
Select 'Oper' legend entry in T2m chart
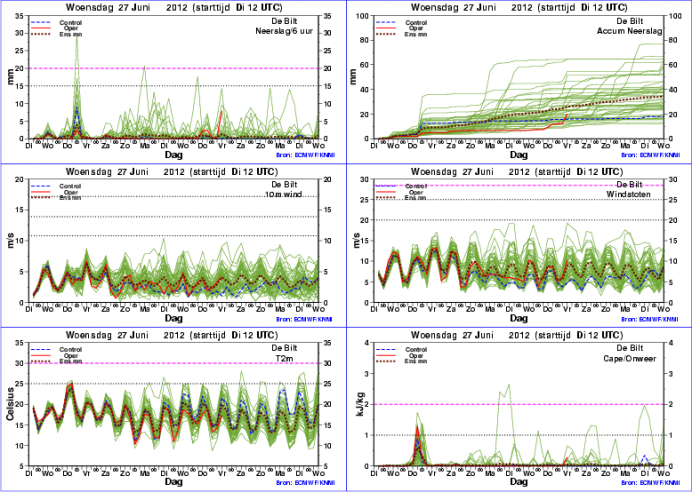(71, 355)
